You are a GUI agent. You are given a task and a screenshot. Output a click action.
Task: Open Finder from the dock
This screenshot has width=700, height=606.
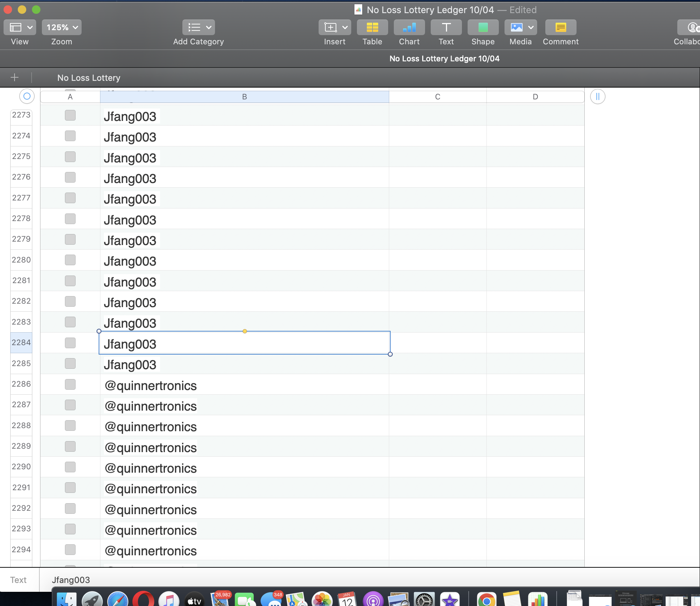coord(67,600)
